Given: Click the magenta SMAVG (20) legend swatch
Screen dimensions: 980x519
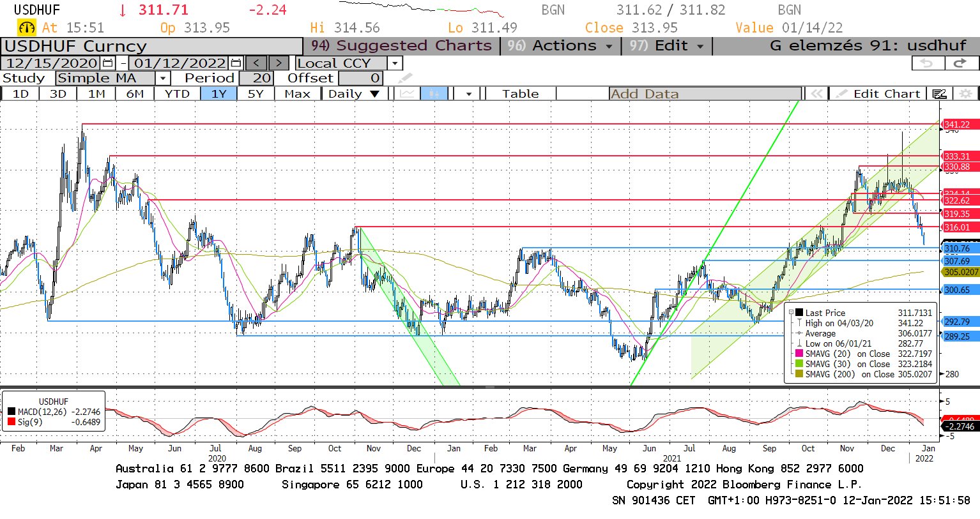Looking at the screenshot, I should tap(799, 354).
